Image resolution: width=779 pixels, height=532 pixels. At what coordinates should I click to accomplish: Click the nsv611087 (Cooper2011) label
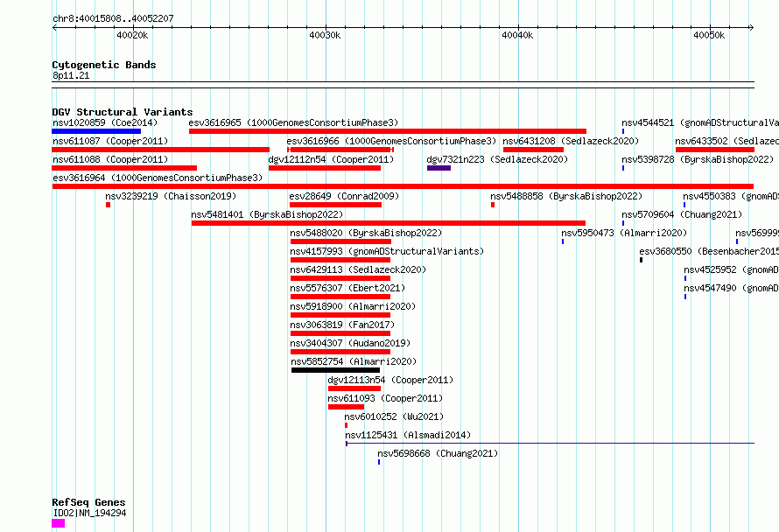tap(110, 141)
